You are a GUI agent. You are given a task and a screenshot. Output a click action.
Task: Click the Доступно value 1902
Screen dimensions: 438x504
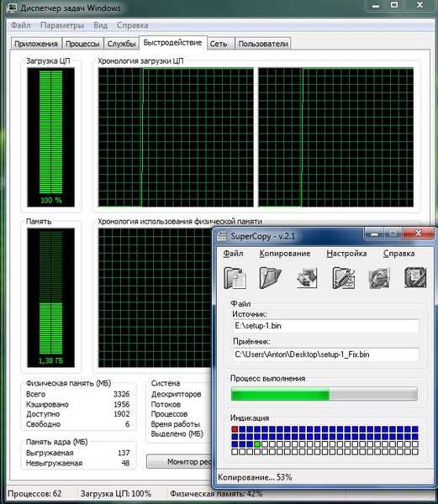(121, 414)
